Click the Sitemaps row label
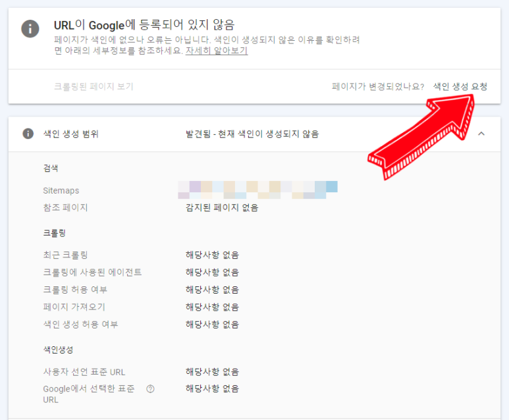The image size is (509, 420). click(61, 190)
